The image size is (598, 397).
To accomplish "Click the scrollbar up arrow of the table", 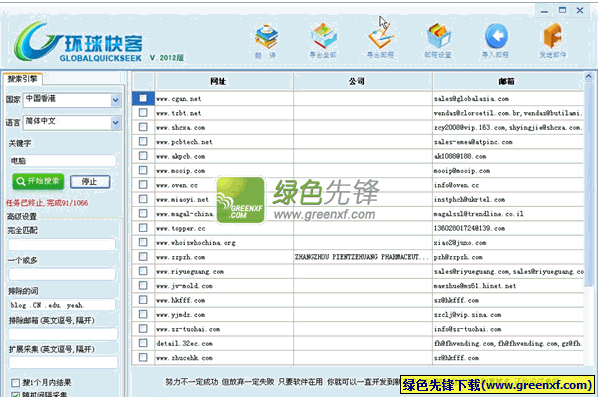I will click(x=588, y=76).
